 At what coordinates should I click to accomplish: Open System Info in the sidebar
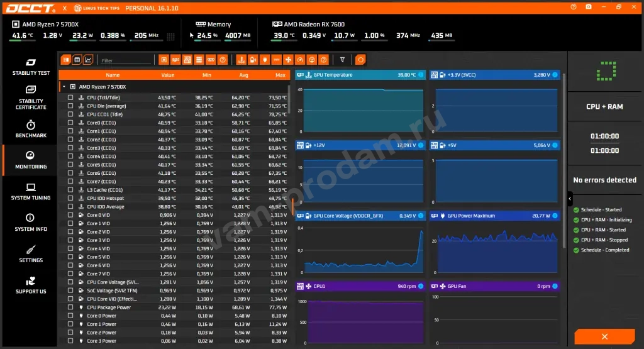[x=31, y=223]
